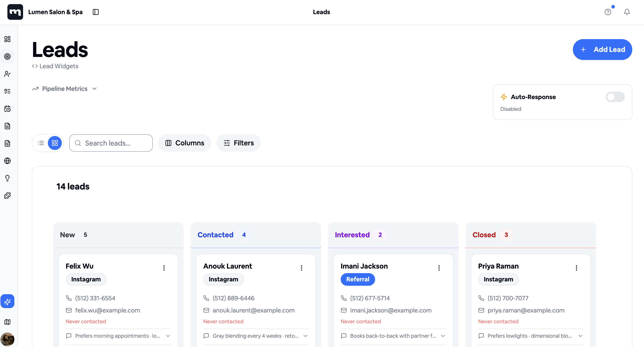Open the dashboard grid icon in sidebar
The height and width of the screenshot is (347, 644).
coord(7,39)
